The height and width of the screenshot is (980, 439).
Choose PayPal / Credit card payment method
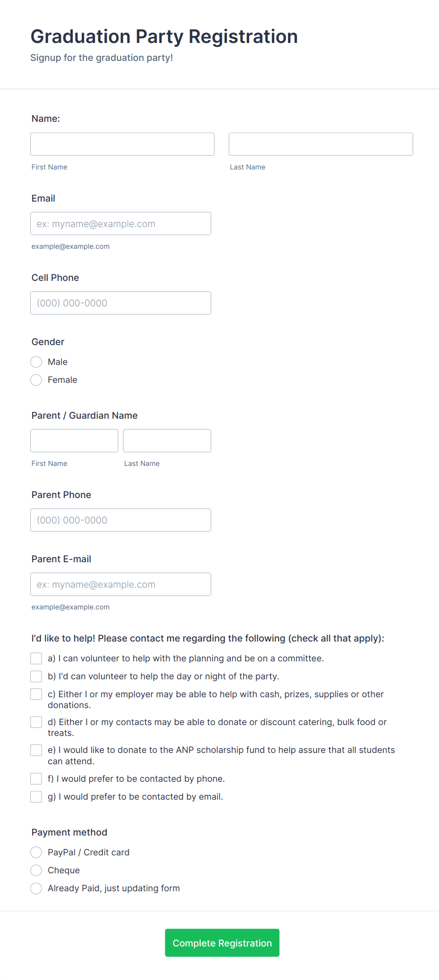click(x=36, y=852)
